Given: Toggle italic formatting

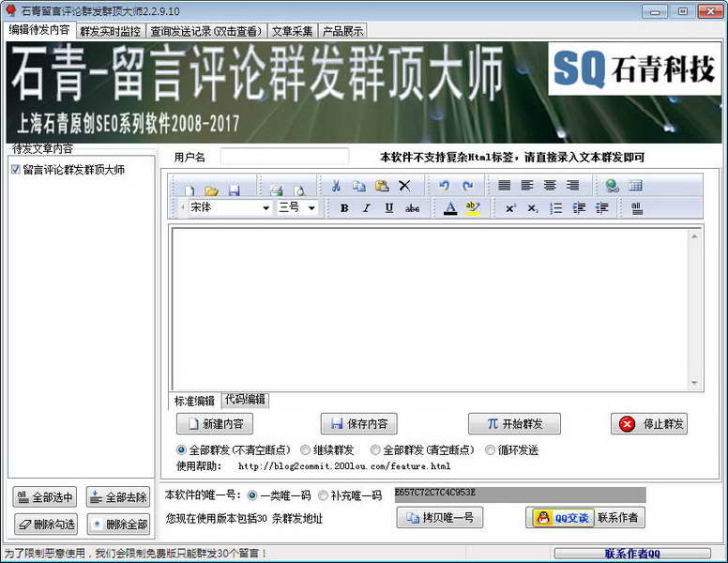Looking at the screenshot, I should point(366,208).
